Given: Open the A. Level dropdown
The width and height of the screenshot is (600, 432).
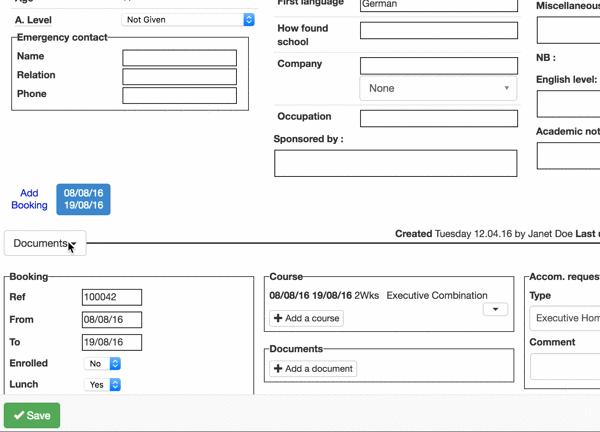Looking at the screenshot, I should [188, 20].
